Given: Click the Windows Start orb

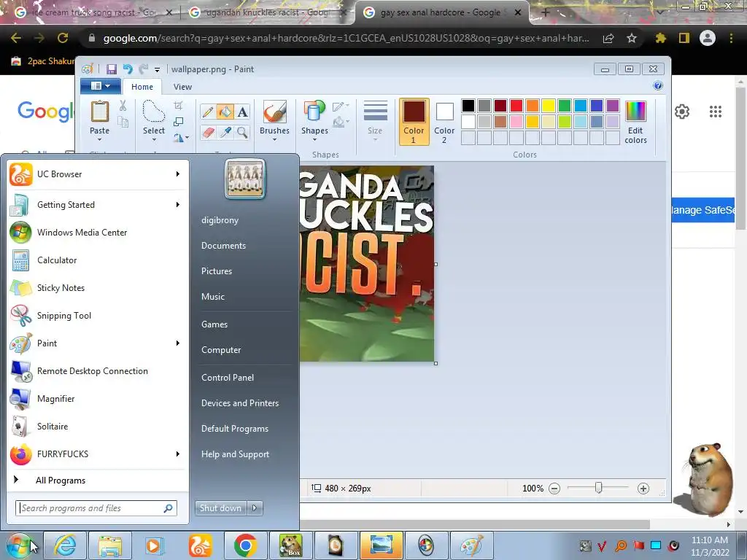Looking at the screenshot, I should click(x=18, y=545).
